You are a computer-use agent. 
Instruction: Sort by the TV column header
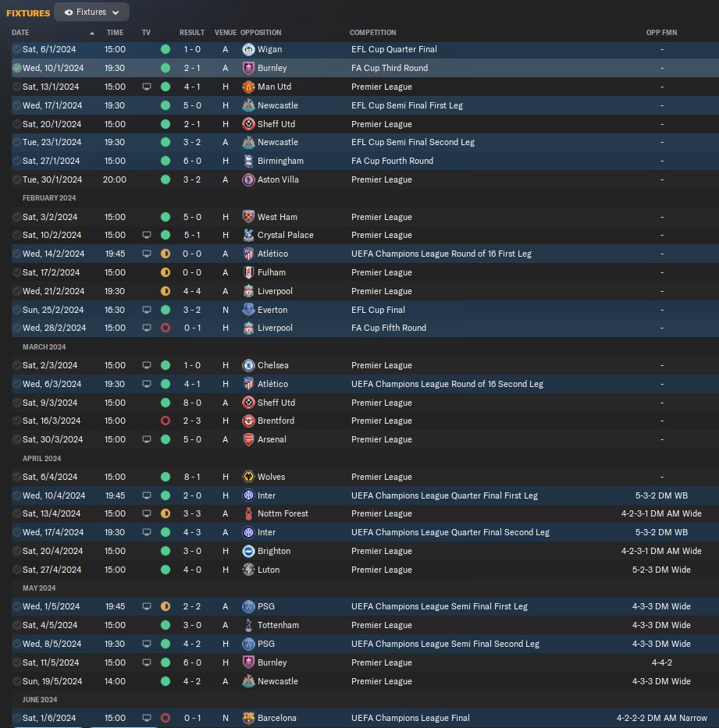(x=146, y=33)
